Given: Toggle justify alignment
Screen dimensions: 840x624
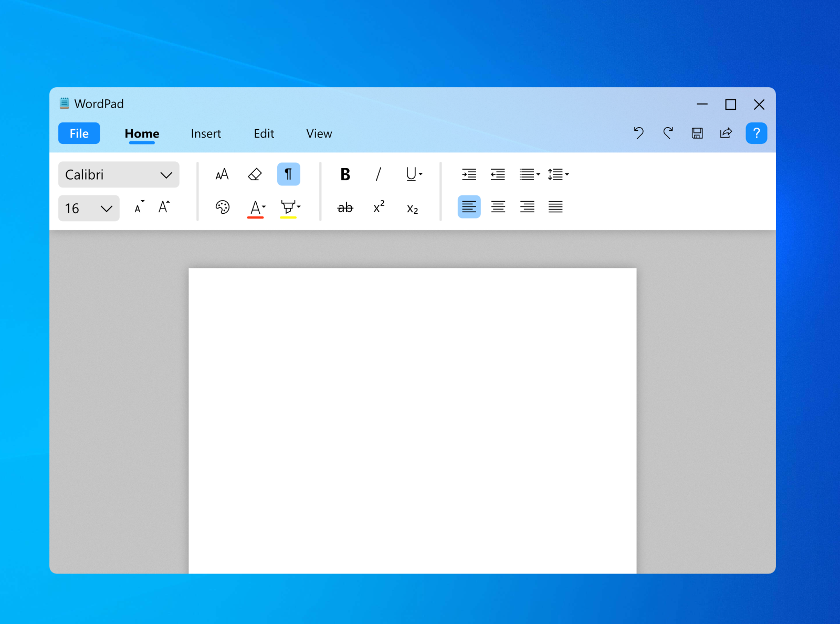Looking at the screenshot, I should tap(555, 206).
